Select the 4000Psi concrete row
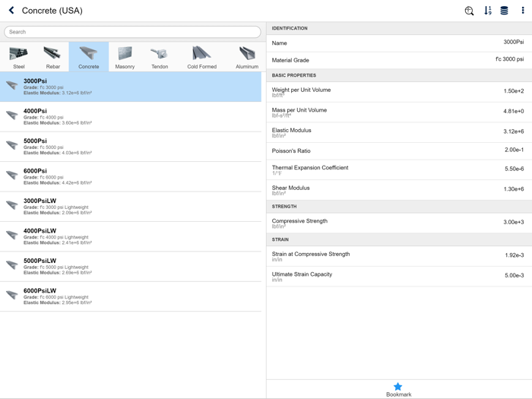532x399 pixels. pyautogui.click(x=131, y=117)
